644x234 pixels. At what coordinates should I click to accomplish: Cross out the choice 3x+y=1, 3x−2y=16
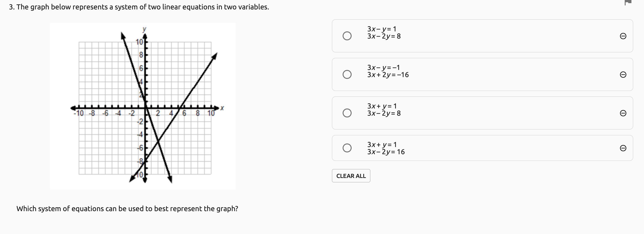coord(623,148)
